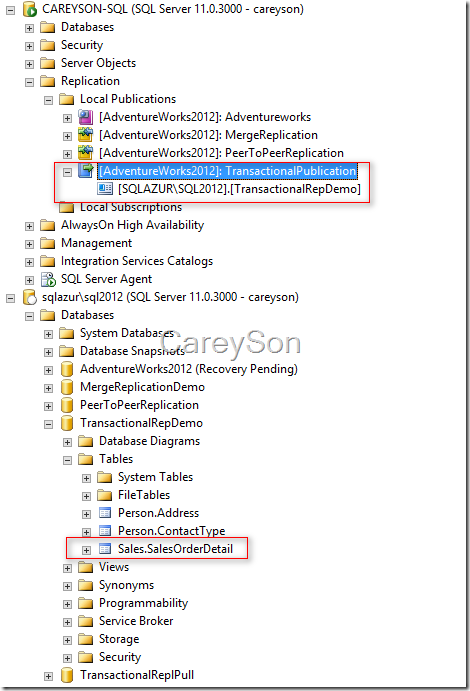Click the TransactionalRepDemo database cylinder icon

[67, 423]
